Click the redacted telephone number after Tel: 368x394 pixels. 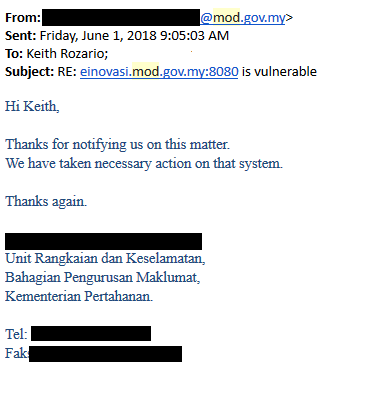tap(91, 334)
